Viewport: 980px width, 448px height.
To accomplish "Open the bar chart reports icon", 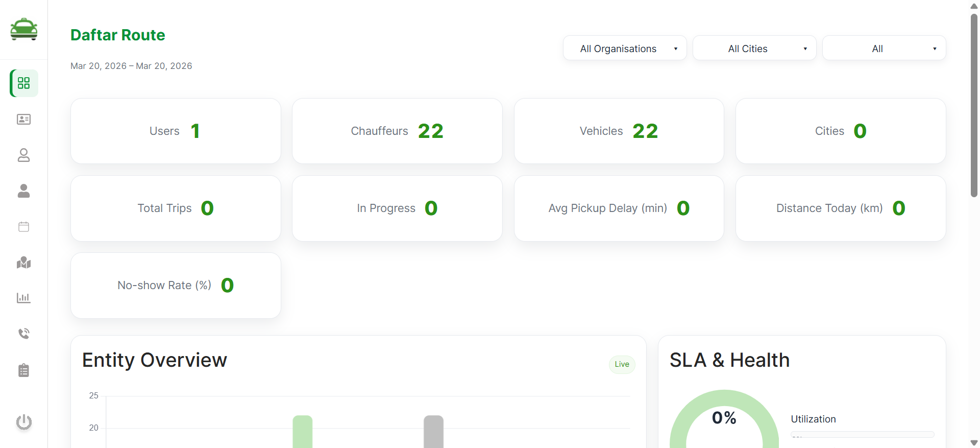I will point(24,298).
